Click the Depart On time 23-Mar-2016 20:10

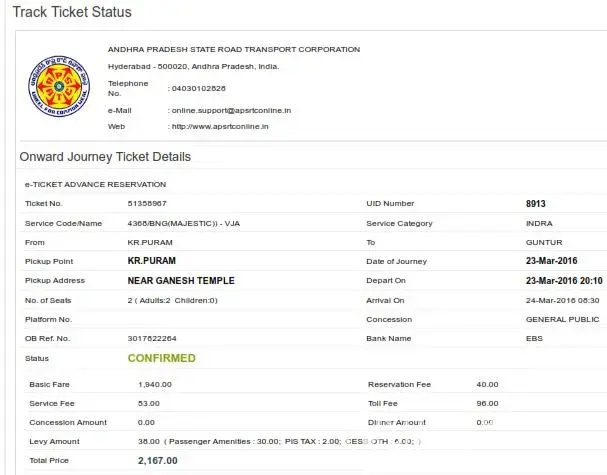click(563, 281)
